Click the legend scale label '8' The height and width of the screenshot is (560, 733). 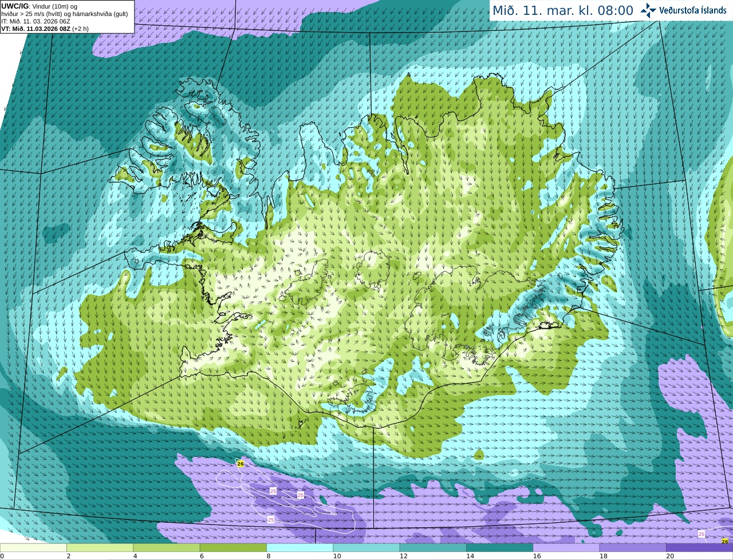point(269,556)
